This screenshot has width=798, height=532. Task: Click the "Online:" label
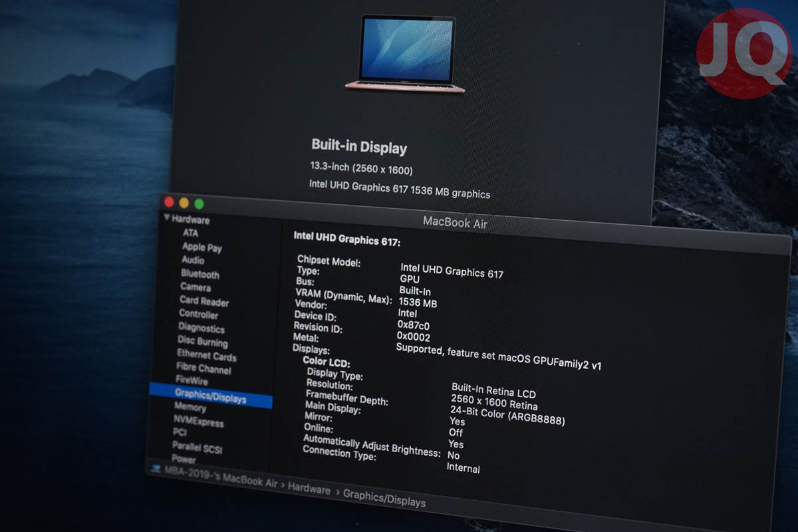pyautogui.click(x=318, y=430)
